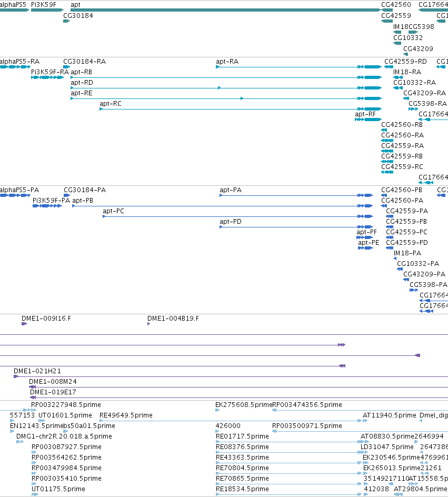The width and height of the screenshot is (448, 497).
Task: Click the alphaPS5-RA transcript label
Action: pyautogui.click(x=19, y=62)
